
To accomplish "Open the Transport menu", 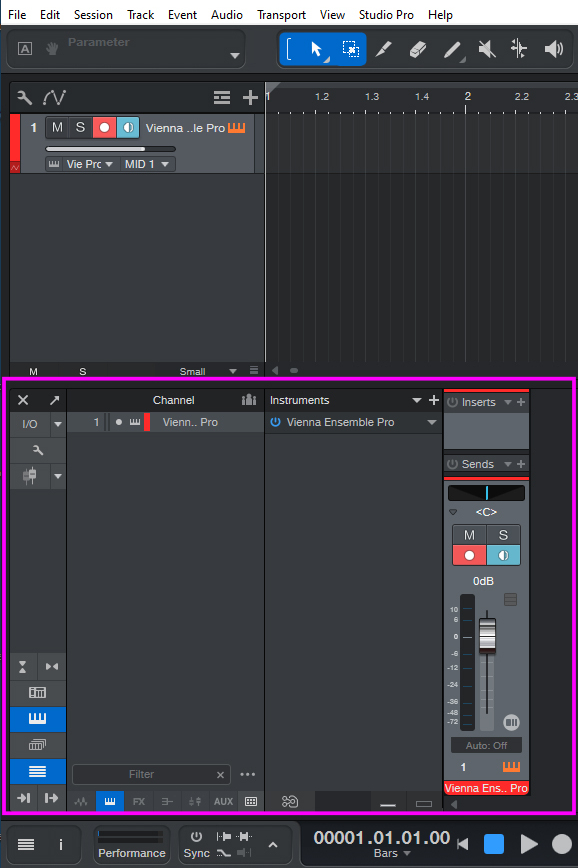I will (281, 15).
